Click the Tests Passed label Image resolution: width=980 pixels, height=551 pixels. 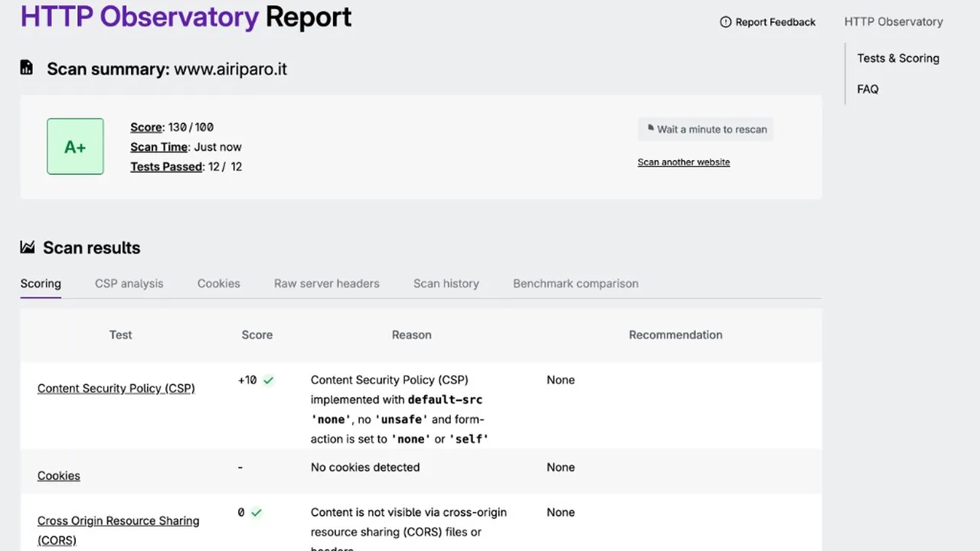pyautogui.click(x=166, y=167)
